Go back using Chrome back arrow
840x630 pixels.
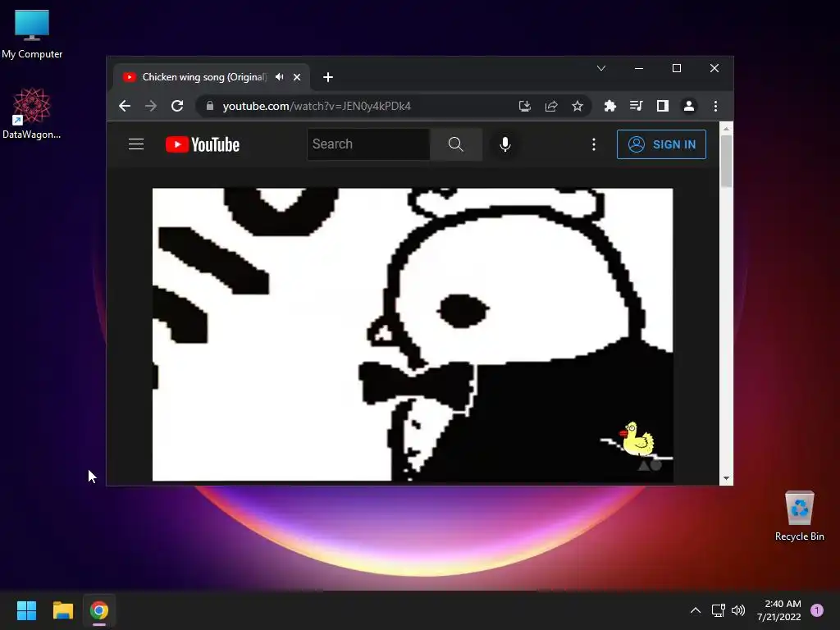pos(125,106)
